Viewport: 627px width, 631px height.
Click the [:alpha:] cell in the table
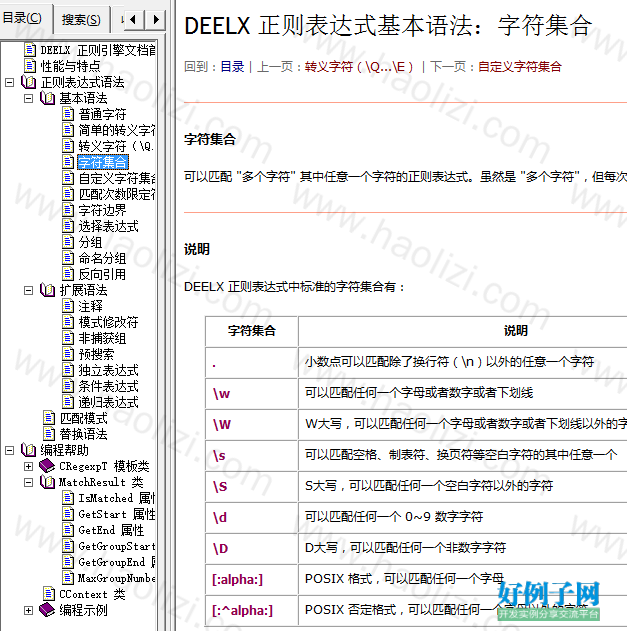coord(252,579)
